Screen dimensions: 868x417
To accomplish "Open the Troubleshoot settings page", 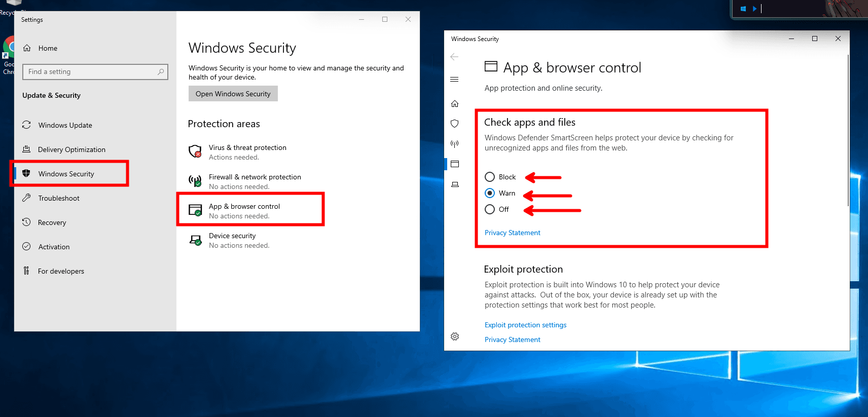I will [x=59, y=198].
